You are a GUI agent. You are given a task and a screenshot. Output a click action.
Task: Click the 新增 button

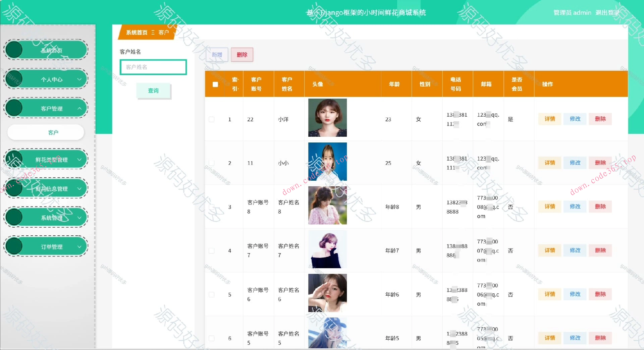click(217, 55)
